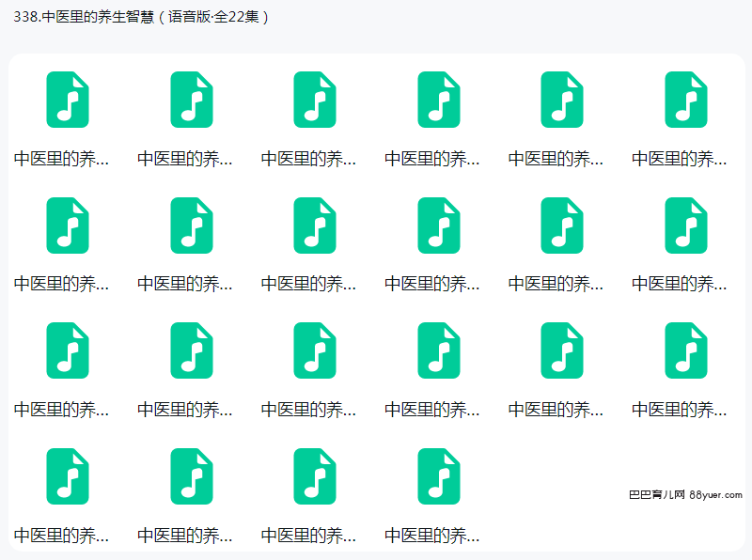Open the second audio file icon in the second row
The width and height of the screenshot is (752, 560).
192,226
